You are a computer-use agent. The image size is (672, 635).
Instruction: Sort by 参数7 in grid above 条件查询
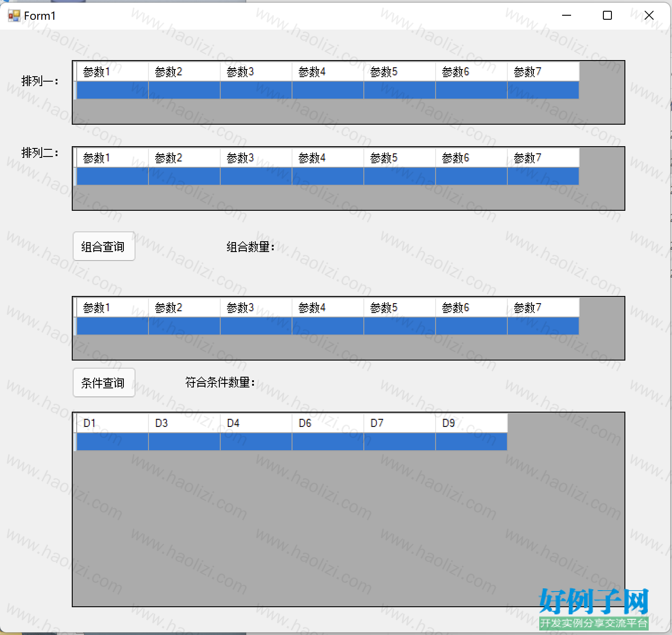(543, 308)
